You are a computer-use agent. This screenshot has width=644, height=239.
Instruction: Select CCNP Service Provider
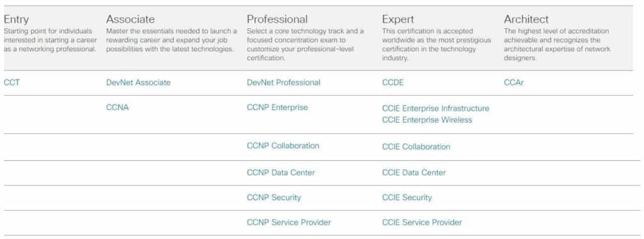[289, 223]
